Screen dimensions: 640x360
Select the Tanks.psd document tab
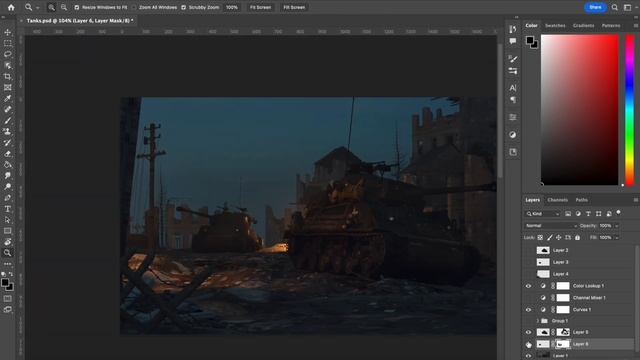click(x=80, y=20)
